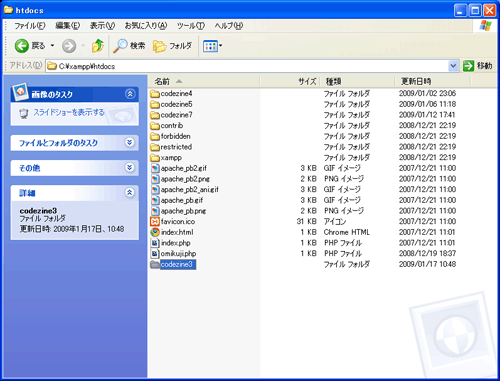Go up one folder level

point(98,46)
